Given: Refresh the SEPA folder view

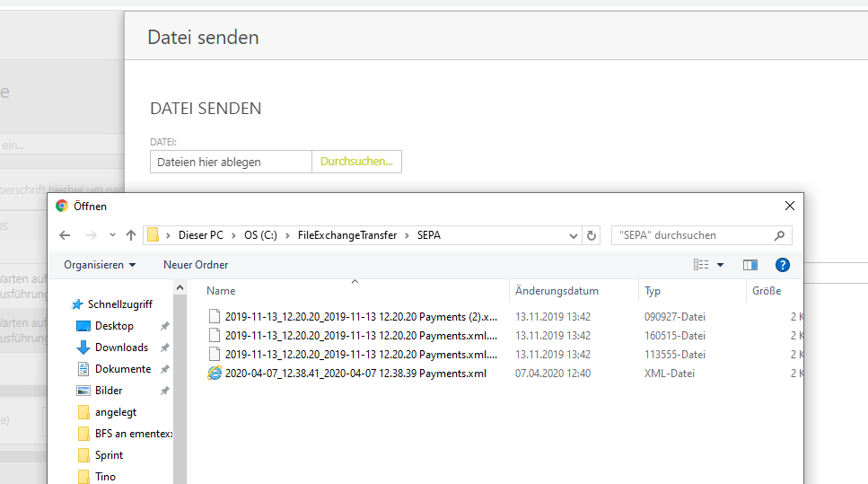Looking at the screenshot, I should click(x=592, y=235).
